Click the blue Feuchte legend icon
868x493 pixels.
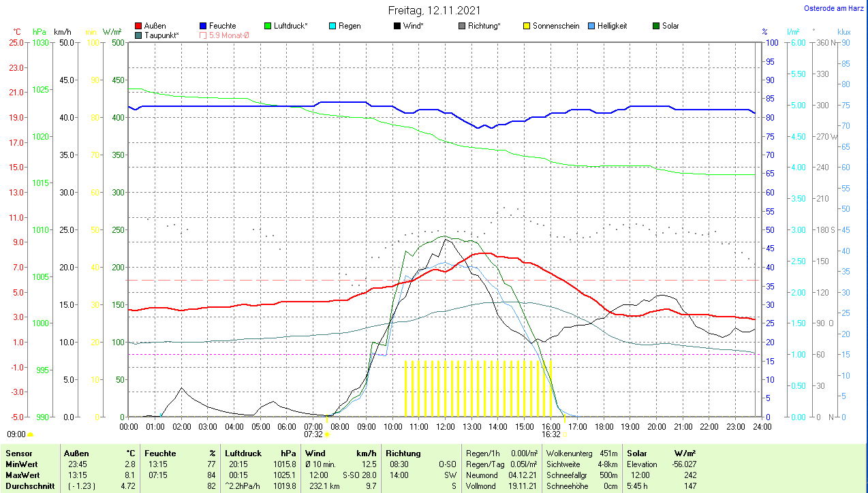(x=203, y=26)
